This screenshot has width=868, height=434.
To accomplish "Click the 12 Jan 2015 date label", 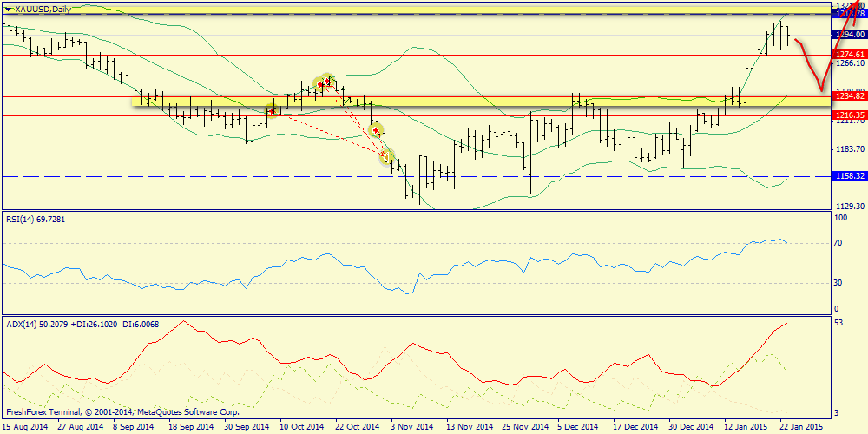I will 744,427.
